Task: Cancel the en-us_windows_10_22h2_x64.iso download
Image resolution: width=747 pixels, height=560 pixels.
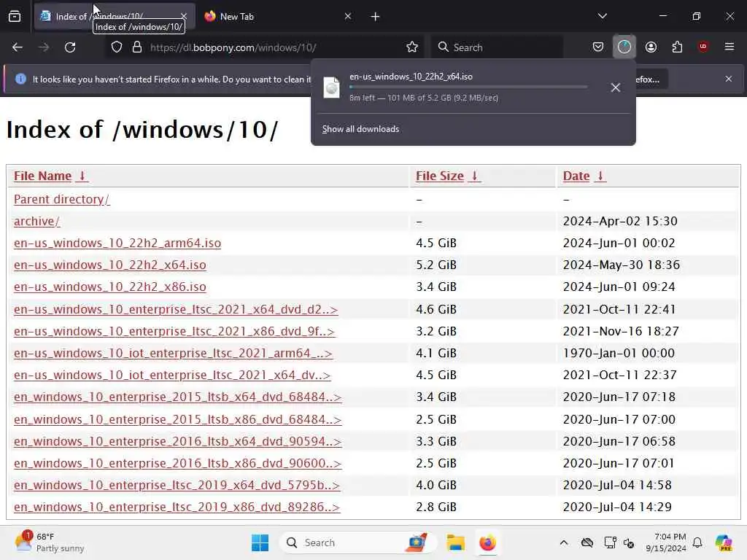Action: pos(616,87)
